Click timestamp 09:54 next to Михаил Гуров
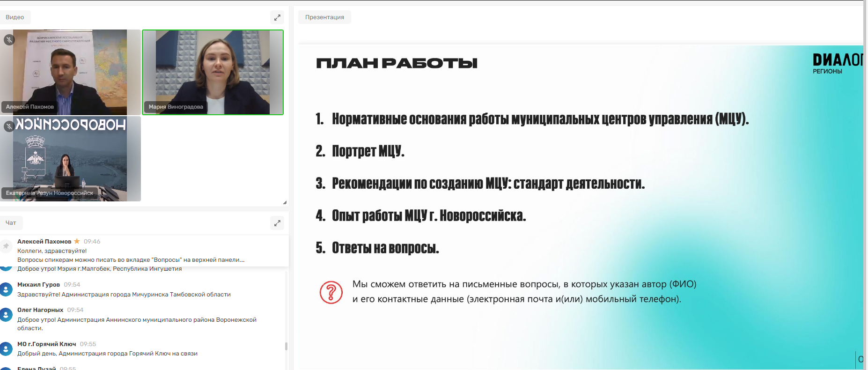868x370 pixels. [72, 284]
